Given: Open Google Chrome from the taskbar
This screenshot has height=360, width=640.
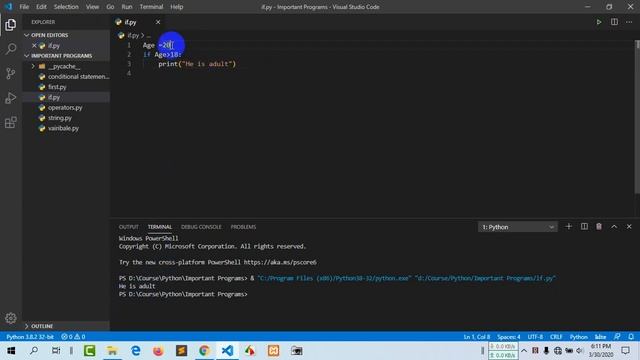Looking at the screenshot, I should tap(204, 351).
